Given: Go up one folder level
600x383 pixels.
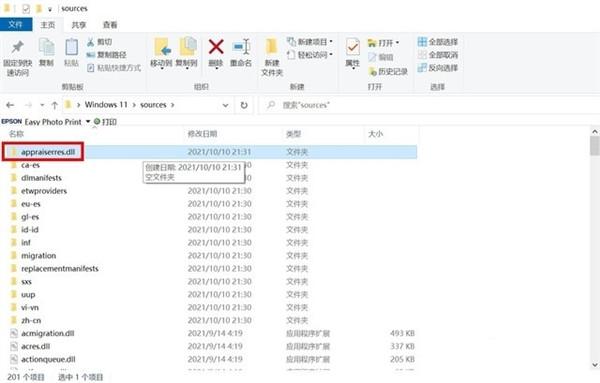Looking at the screenshot, I should click(54, 105).
